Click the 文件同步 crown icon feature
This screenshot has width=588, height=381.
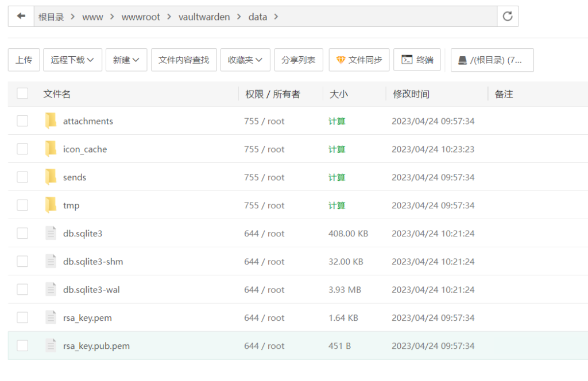pyautogui.click(x=358, y=60)
